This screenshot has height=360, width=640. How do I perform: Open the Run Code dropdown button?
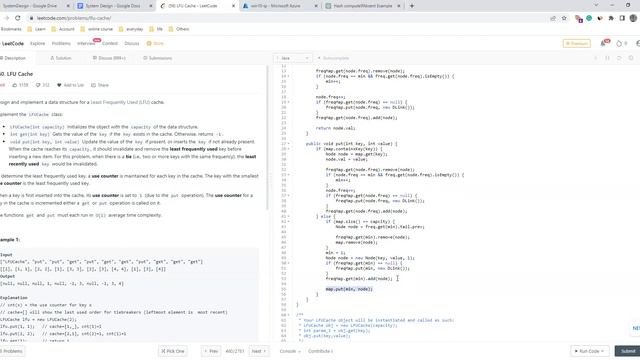589,351
